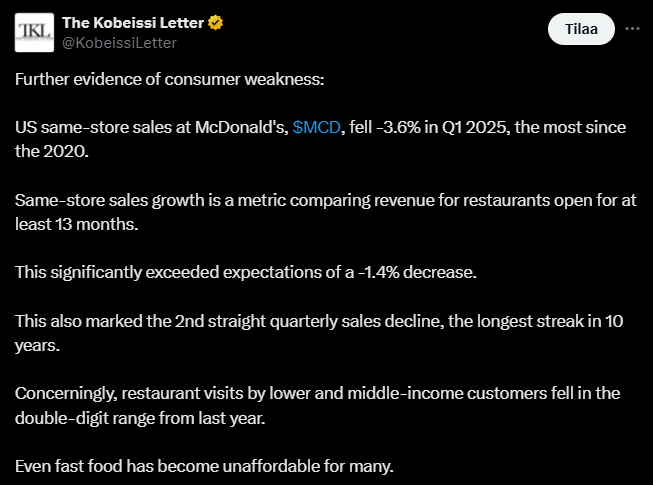Click 'Even fast food has become unaffordable' line
The width and height of the screenshot is (653, 485).
tap(204, 466)
